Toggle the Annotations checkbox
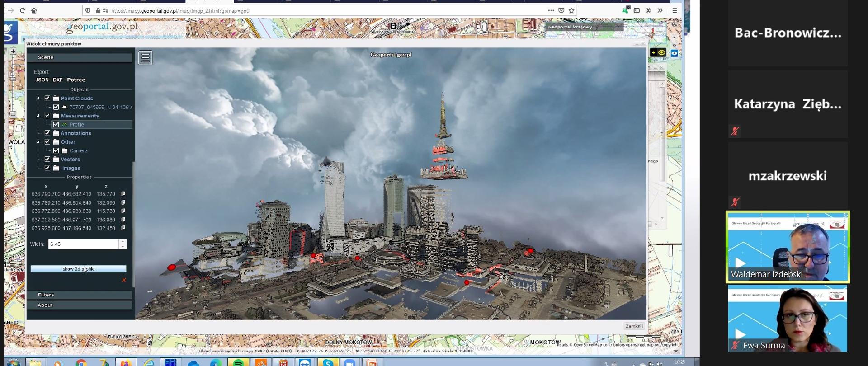This screenshot has height=366, width=868. 47,133
